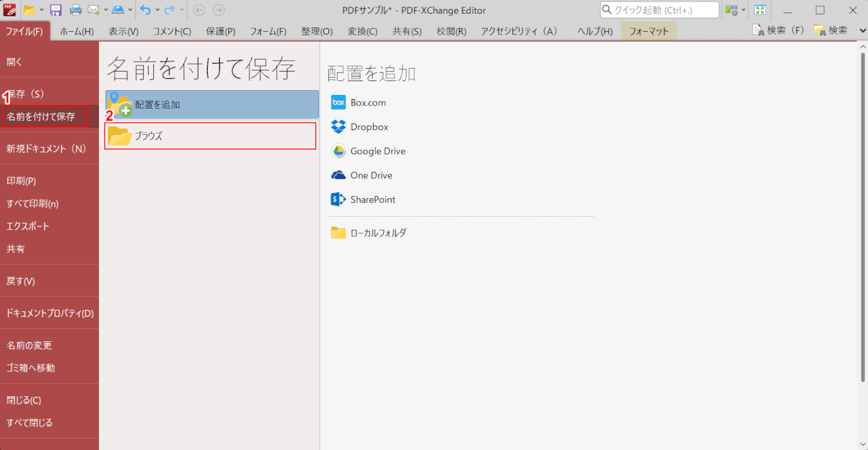Screen dimensions: 868x450
Task: Open the 表示(V) ribbon tab
Action: [x=123, y=31]
